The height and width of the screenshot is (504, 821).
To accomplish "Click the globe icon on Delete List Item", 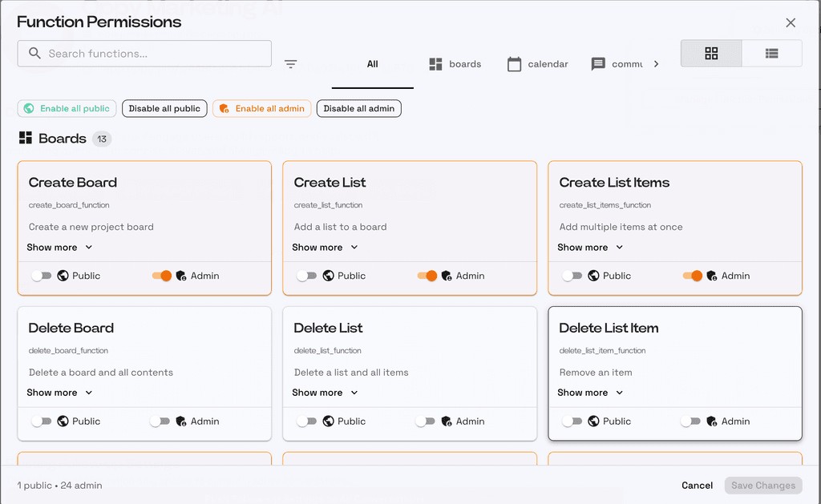I will coord(593,421).
